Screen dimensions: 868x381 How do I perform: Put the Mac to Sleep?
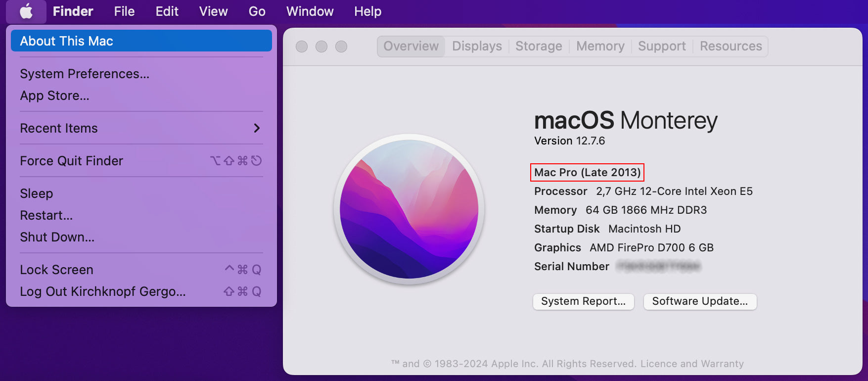(x=37, y=193)
